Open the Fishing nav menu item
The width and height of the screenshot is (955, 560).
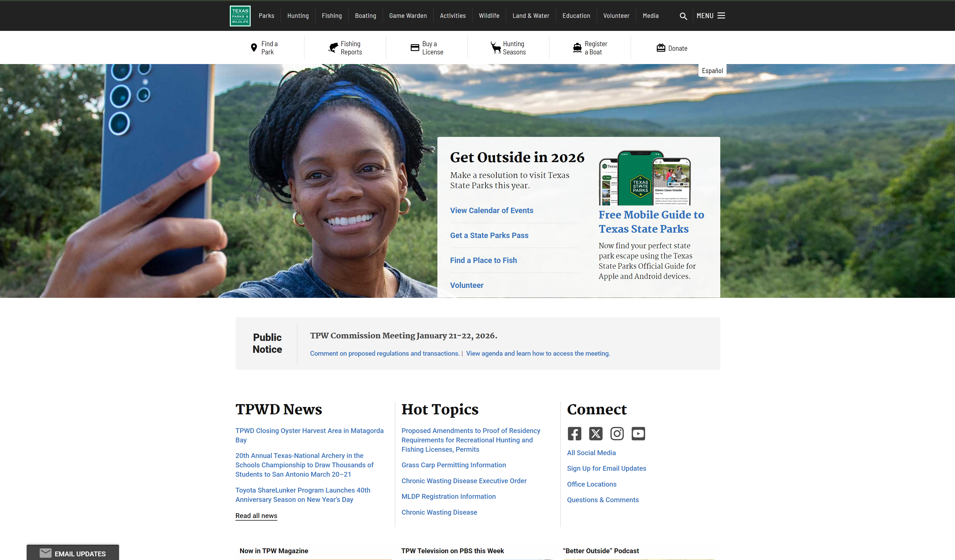point(332,16)
